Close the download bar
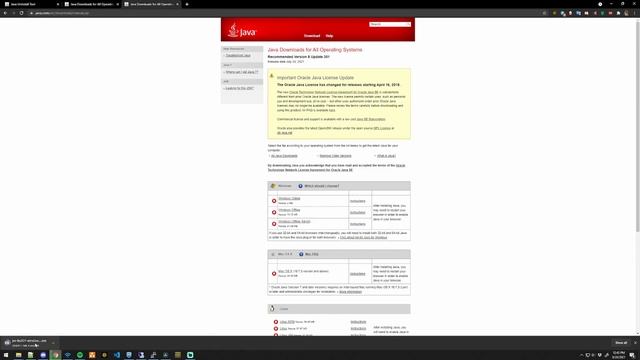This screenshot has height=360, width=640. [635, 343]
